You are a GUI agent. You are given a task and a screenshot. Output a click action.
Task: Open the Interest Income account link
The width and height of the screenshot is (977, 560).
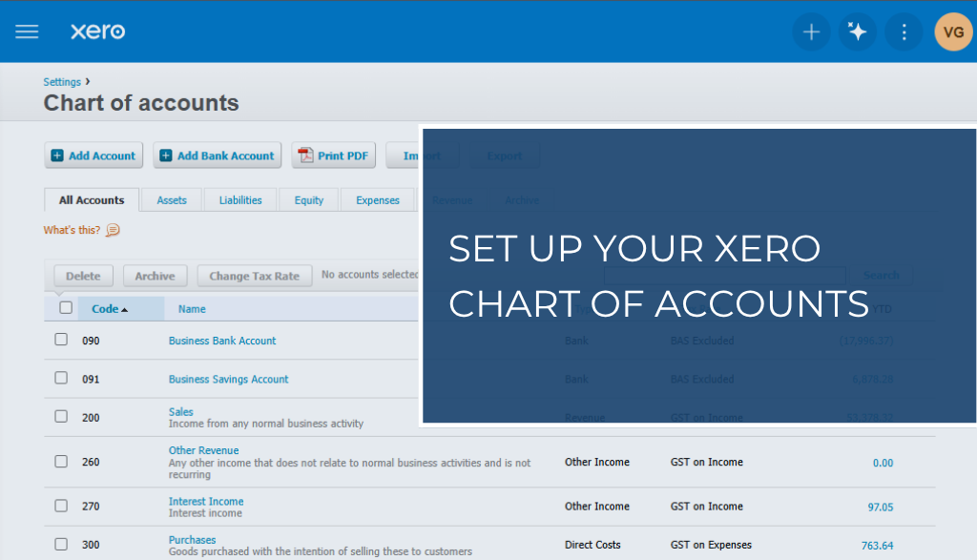pyautogui.click(x=206, y=500)
